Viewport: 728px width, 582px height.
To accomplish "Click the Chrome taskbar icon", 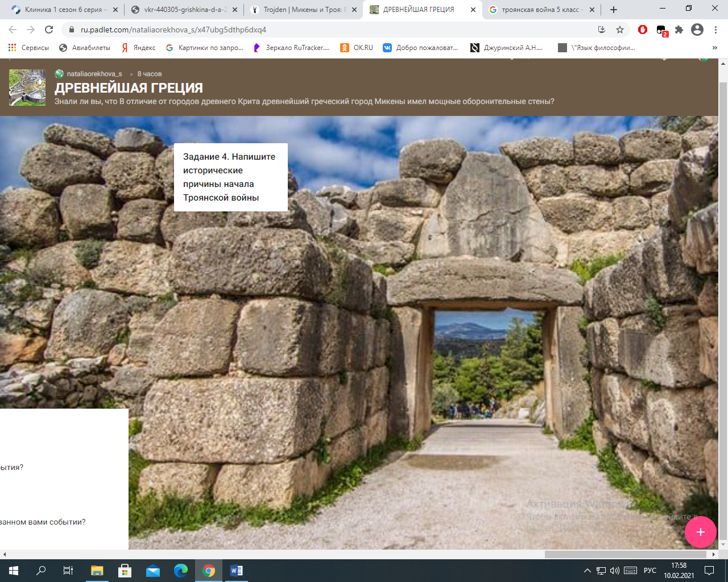I will tap(209, 571).
